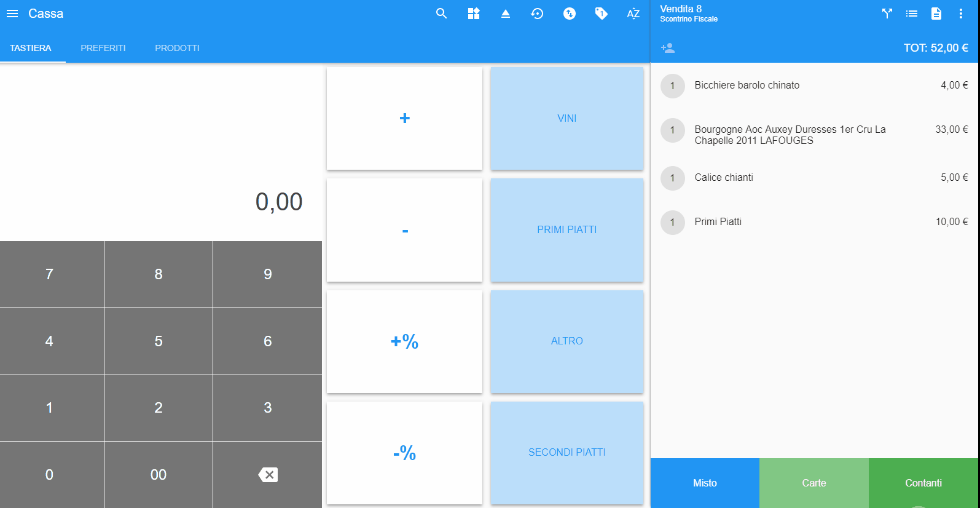Select the Calice chianti line
Screen dimensions: 980x508
814,178
